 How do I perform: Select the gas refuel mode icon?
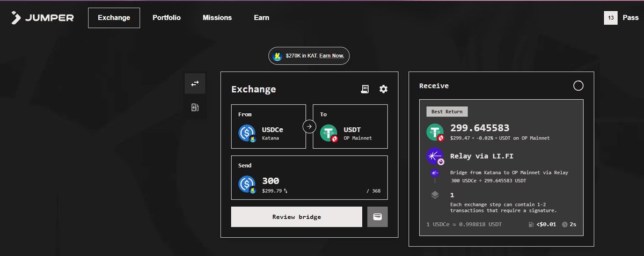[195, 107]
